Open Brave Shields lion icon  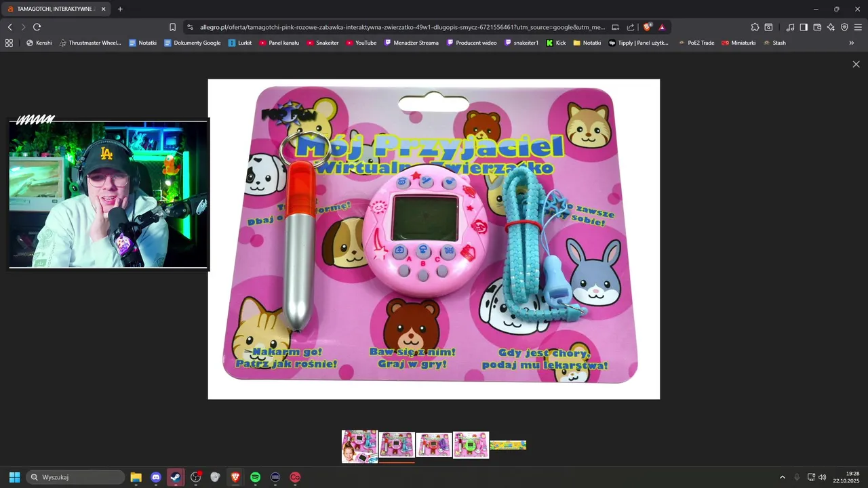point(648,27)
